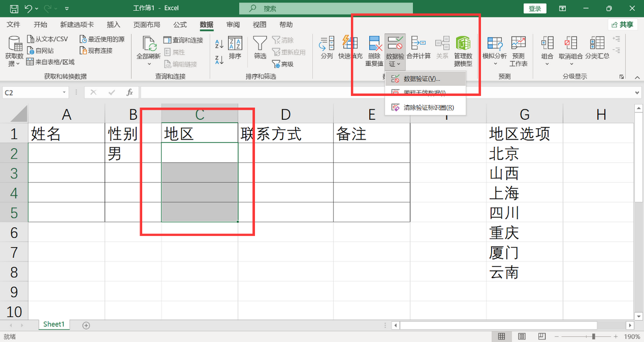Switch to the 插入 (Insert) tab
The height and width of the screenshot is (342, 644).
(113, 25)
